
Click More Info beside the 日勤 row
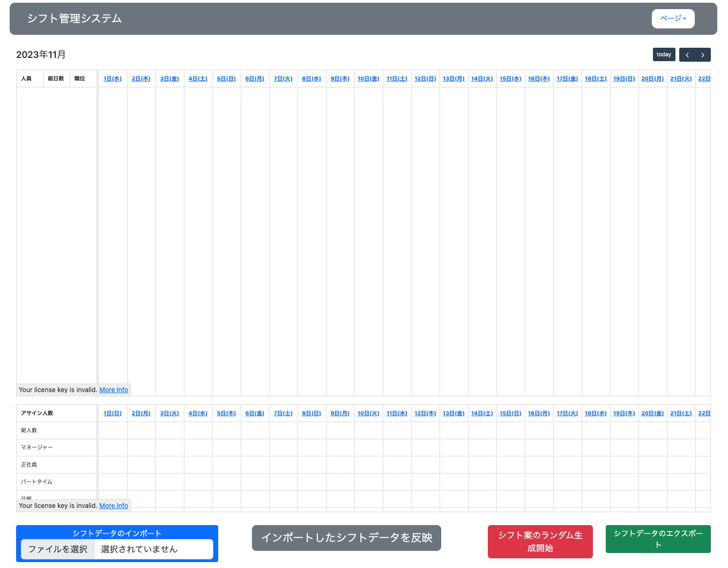coord(114,506)
